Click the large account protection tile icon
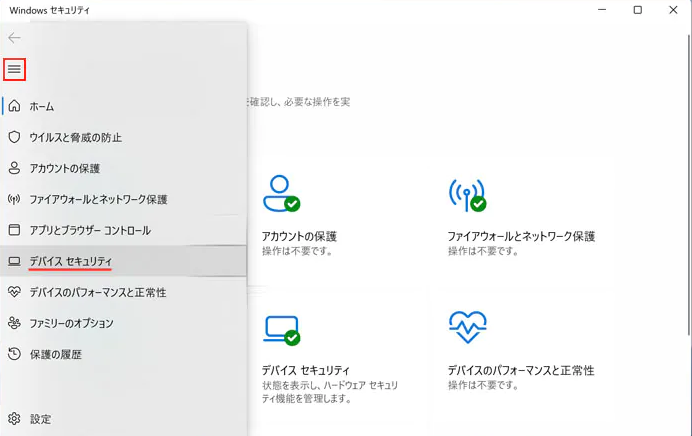Viewport: 692px width, 436px height. 282,194
